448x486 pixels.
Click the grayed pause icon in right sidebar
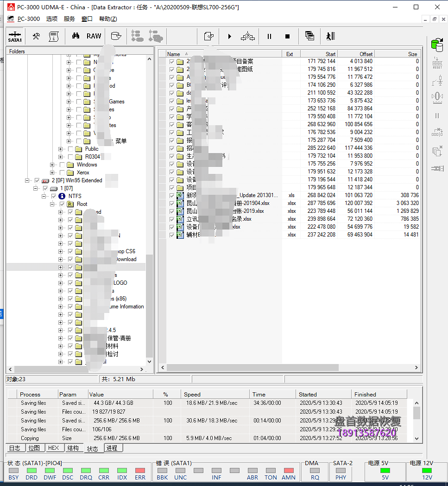coord(437,116)
